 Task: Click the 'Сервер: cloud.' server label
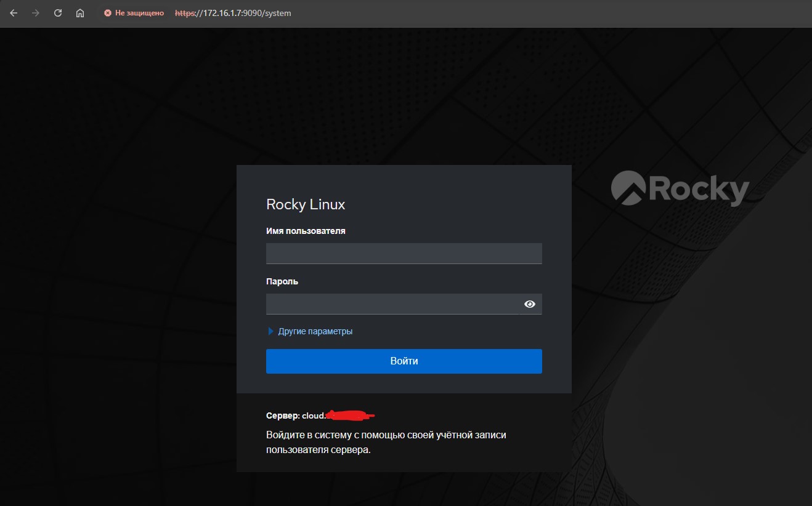(295, 416)
